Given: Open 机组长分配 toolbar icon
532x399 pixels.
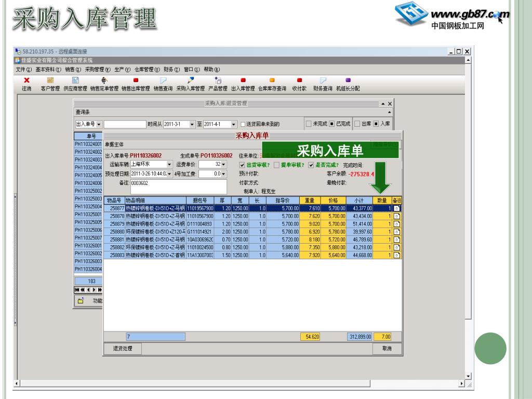Looking at the screenshot, I should pyautogui.click(x=348, y=81).
